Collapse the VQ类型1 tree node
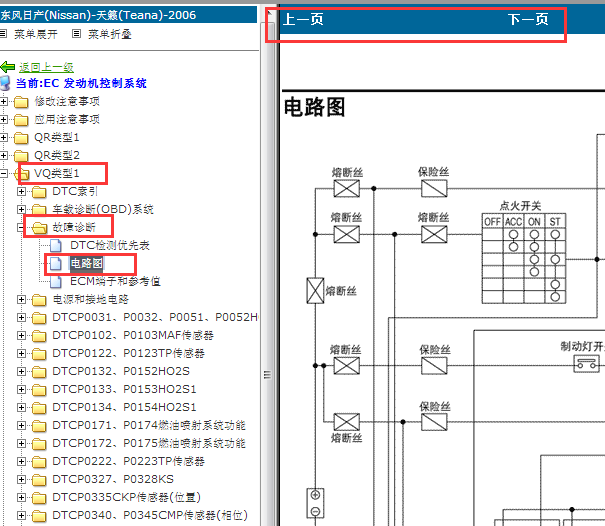605x526 pixels. [x=3, y=173]
